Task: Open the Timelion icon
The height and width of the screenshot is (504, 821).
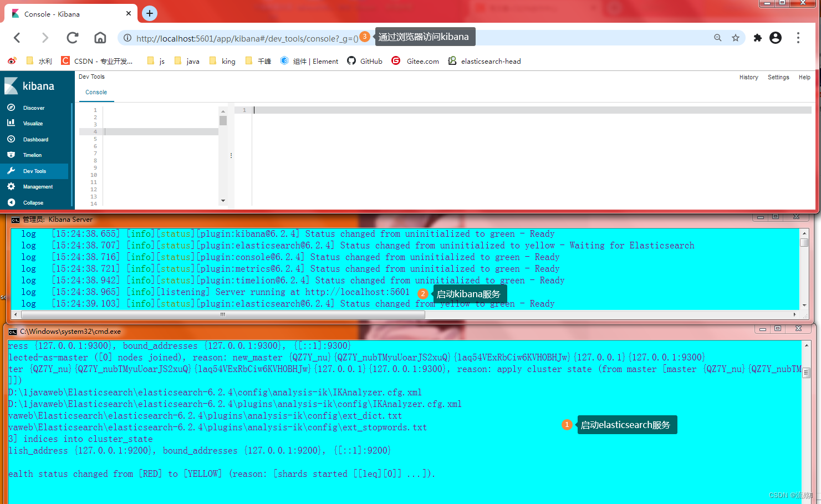Action: click(x=11, y=155)
